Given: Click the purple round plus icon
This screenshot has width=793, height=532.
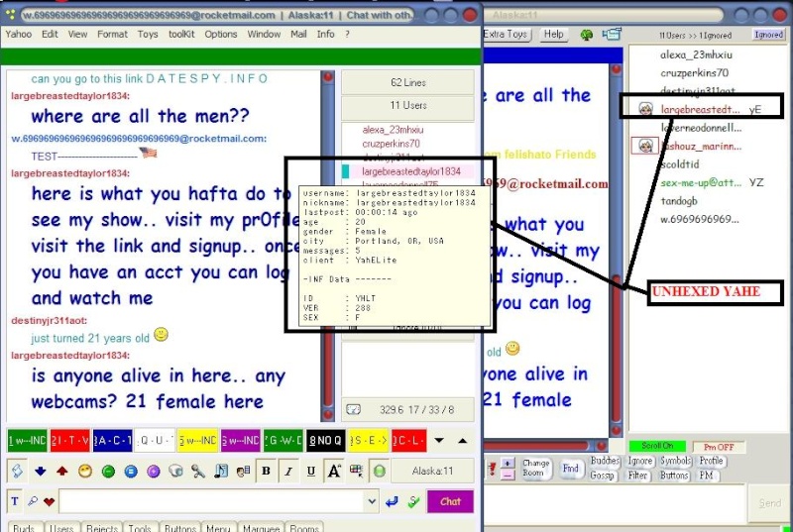Looking at the screenshot, I should 154,472.
